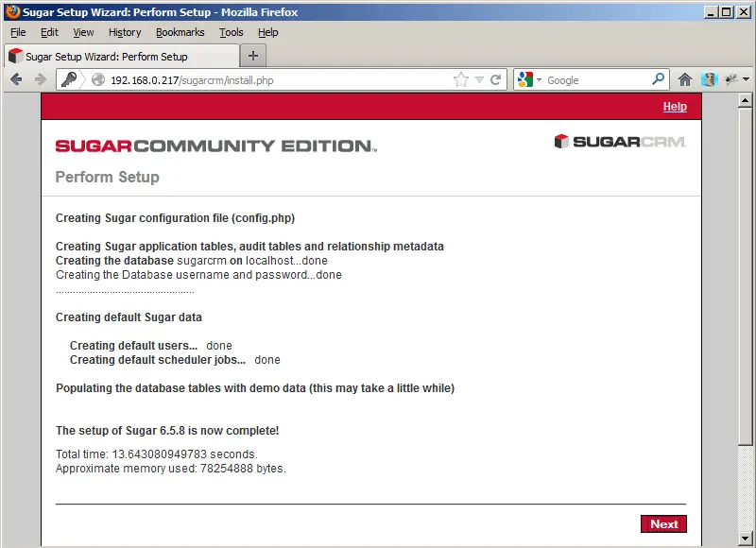Image resolution: width=756 pixels, height=548 pixels.
Task: Click 'Creating Sugar configuration file (config.php)' text
Action: tap(175, 218)
